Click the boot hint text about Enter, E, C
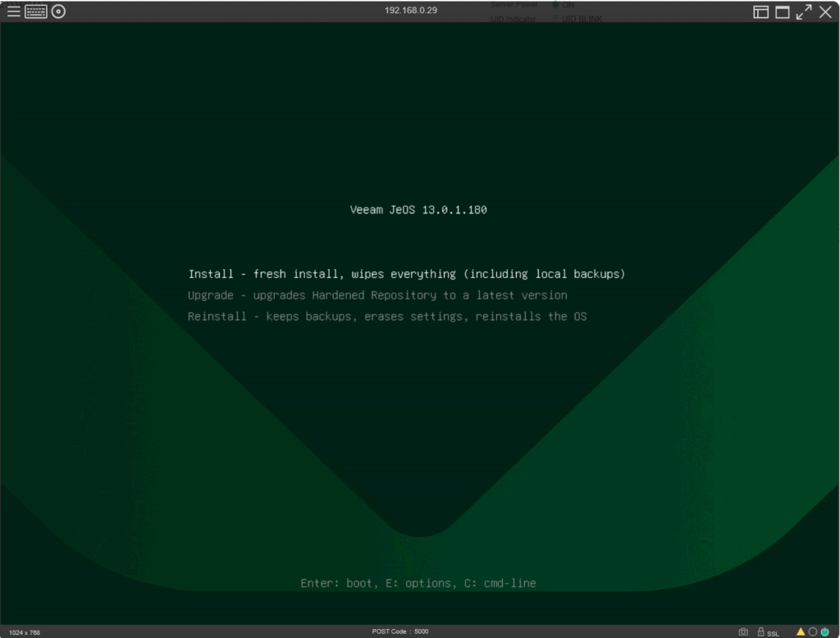This screenshot has width=840, height=638. click(x=418, y=583)
